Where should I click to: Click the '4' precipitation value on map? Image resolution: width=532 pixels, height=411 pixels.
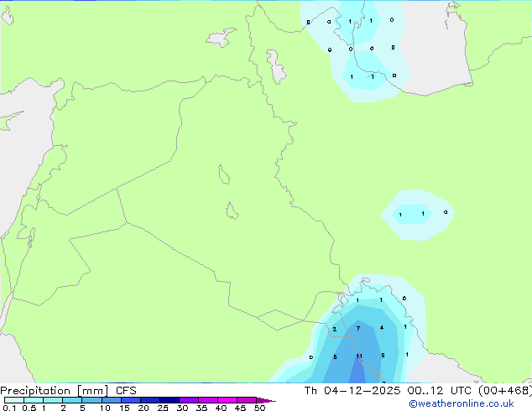pos(382,328)
